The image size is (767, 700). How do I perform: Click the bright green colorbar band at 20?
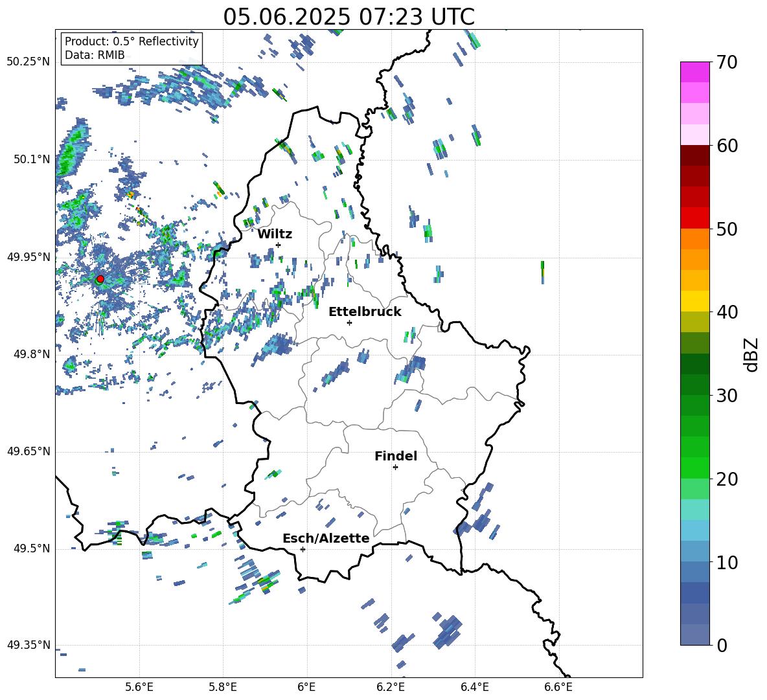[x=695, y=468]
